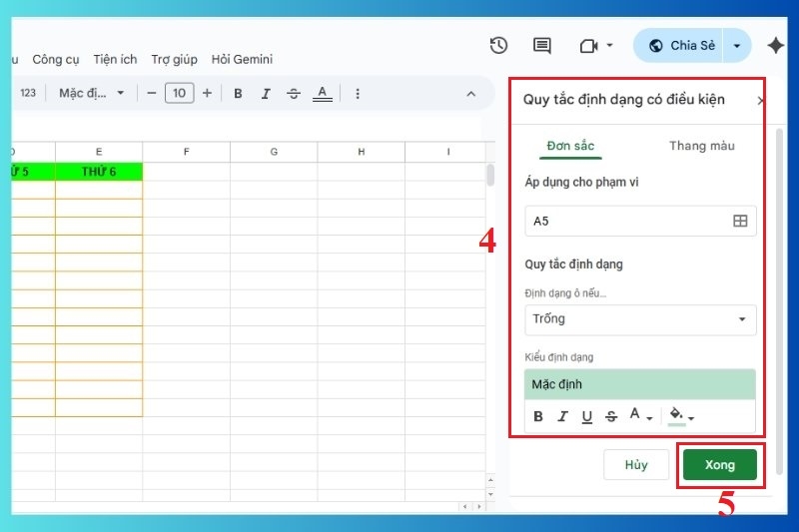Select column F header

click(x=187, y=152)
